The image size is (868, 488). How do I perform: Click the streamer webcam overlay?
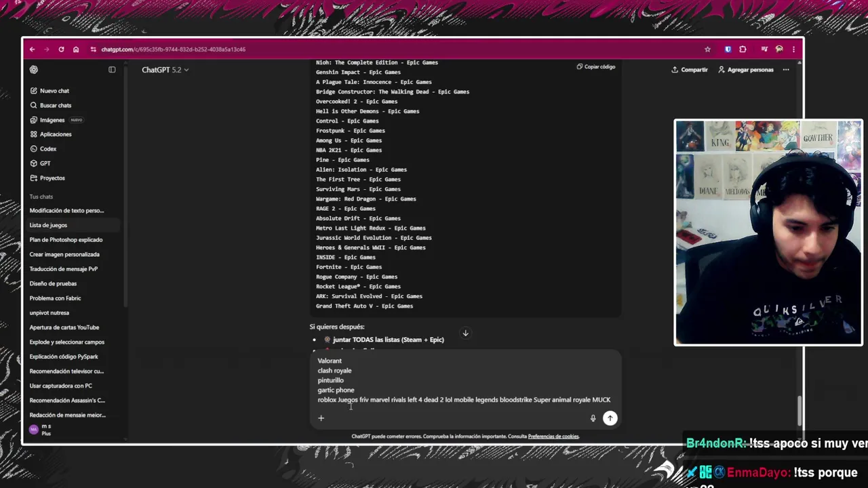click(768, 232)
